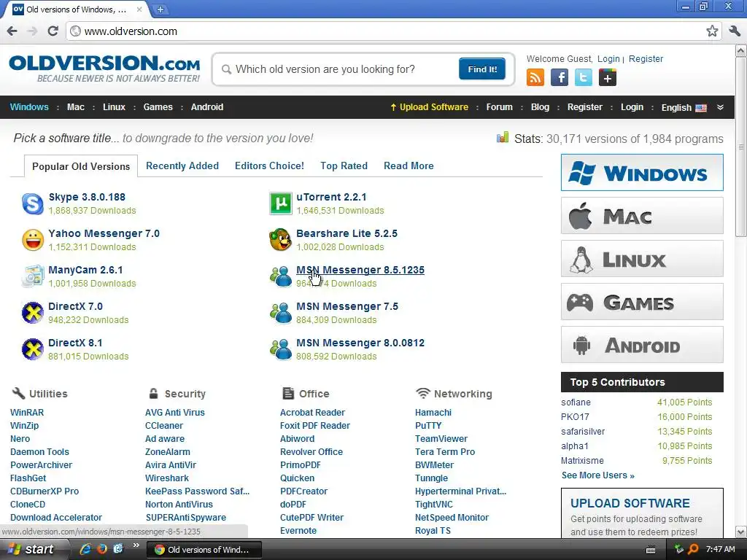Image resolution: width=747 pixels, height=560 pixels.
Task: Open the English language dropdown
Action: click(x=684, y=108)
